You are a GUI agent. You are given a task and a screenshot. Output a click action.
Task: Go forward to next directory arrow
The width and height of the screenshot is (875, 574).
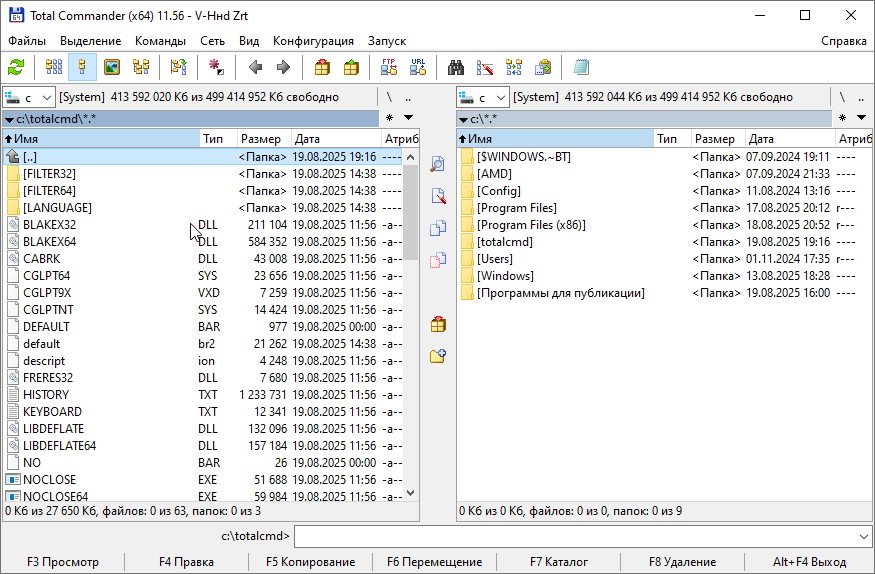(283, 67)
